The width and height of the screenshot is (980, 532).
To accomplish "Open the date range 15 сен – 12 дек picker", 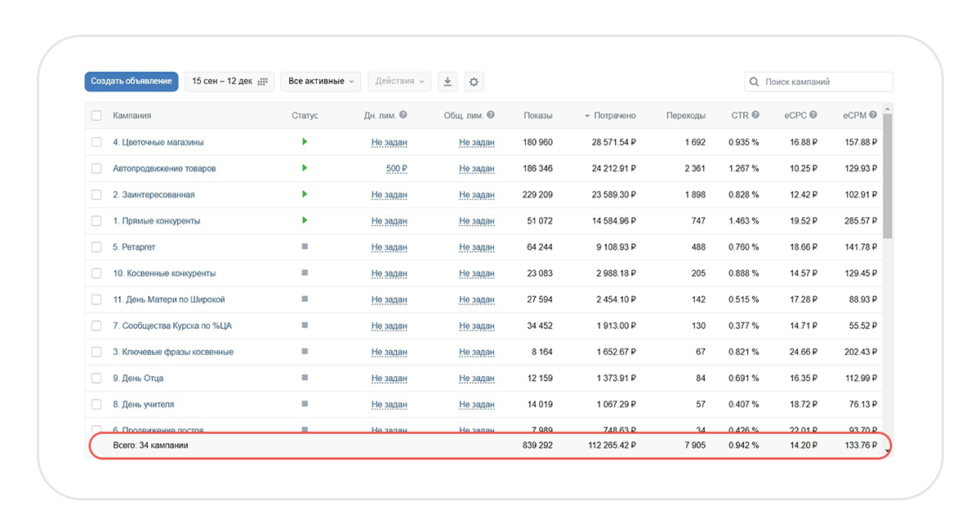I will pos(229,82).
